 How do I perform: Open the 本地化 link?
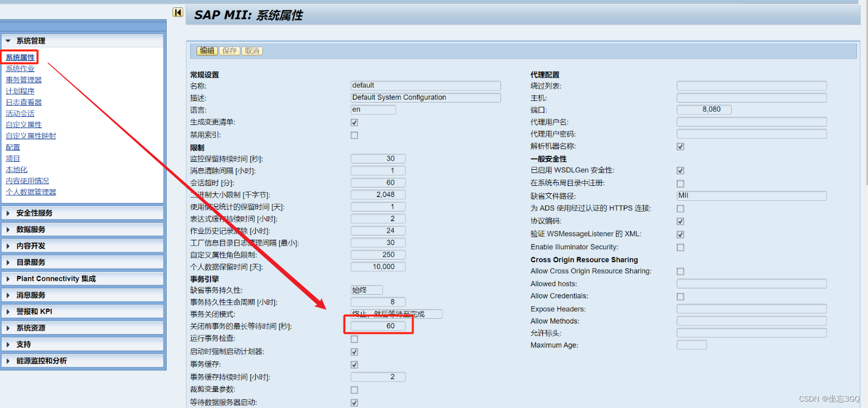point(16,169)
